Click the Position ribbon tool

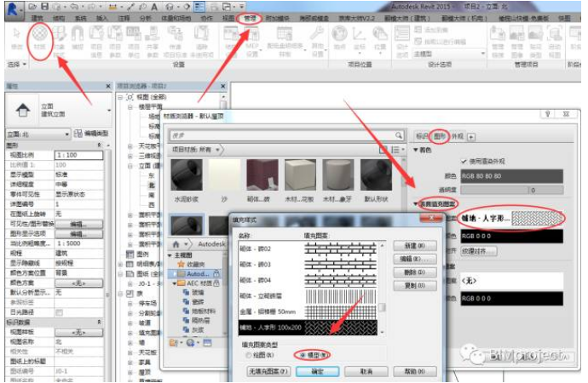click(380, 37)
